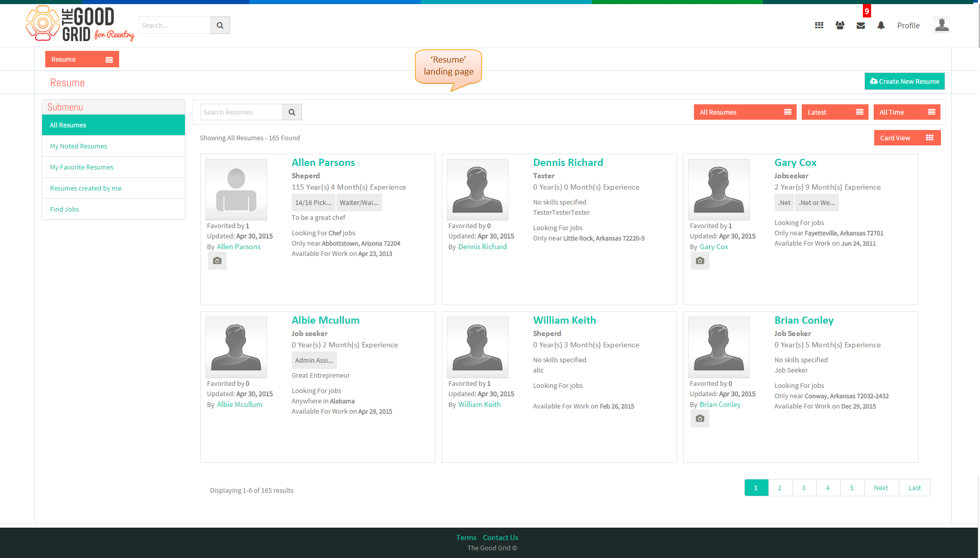Open Terms link in footer
980x558 pixels.
pos(466,537)
